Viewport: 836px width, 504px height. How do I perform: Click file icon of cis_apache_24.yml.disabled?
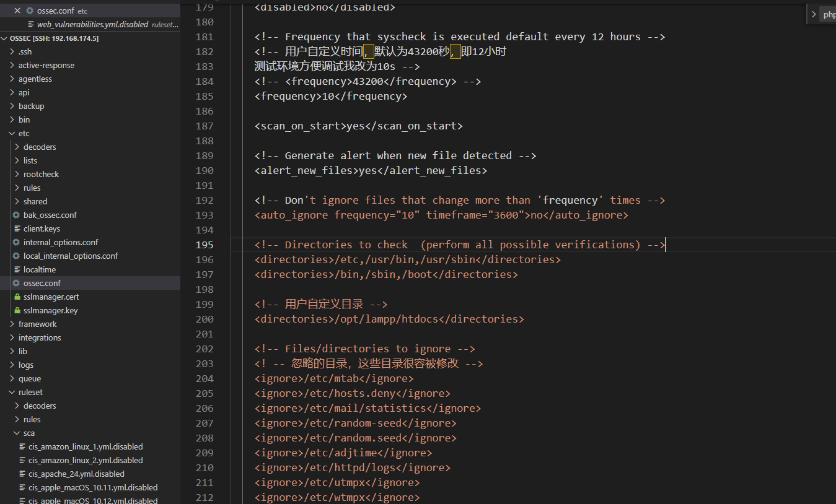point(22,474)
